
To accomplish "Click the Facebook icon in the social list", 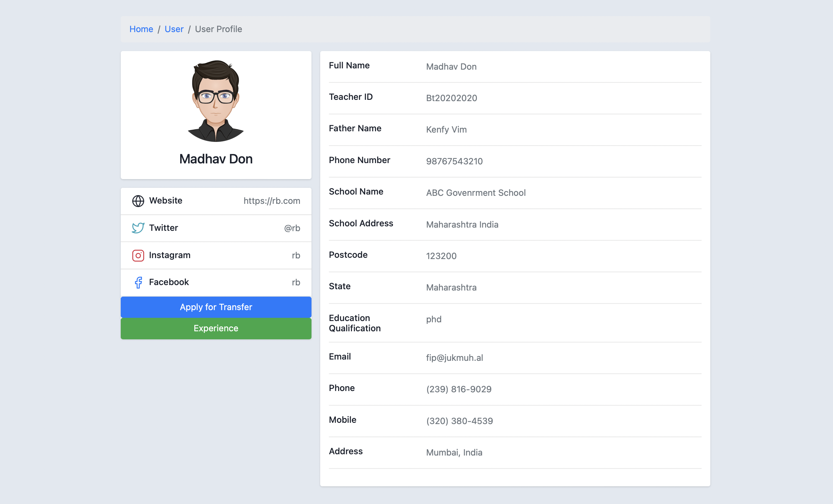I will click(138, 282).
